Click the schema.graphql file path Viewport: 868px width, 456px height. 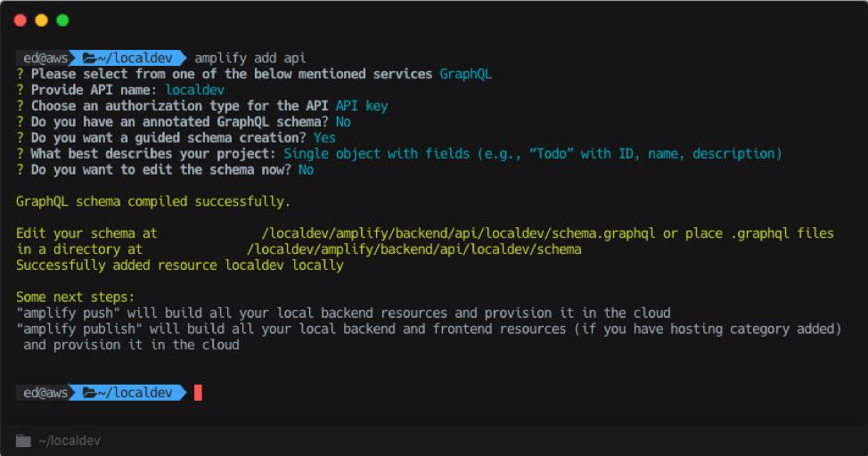click(458, 233)
